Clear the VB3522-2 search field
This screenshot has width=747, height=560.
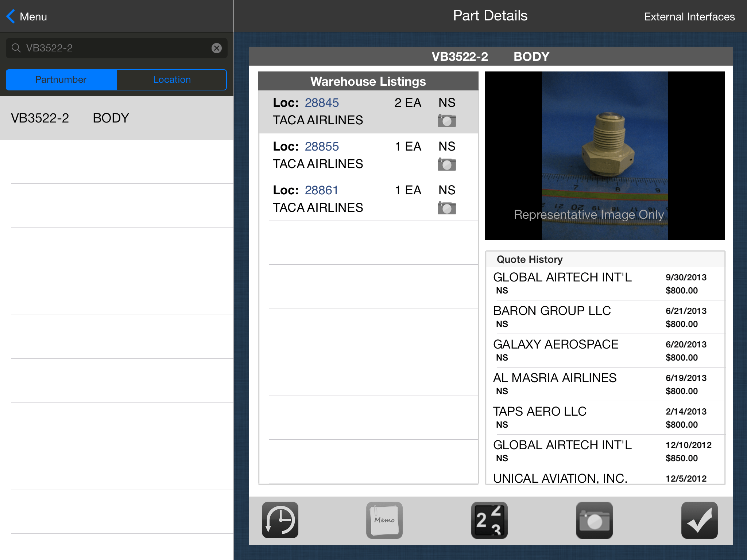217,48
